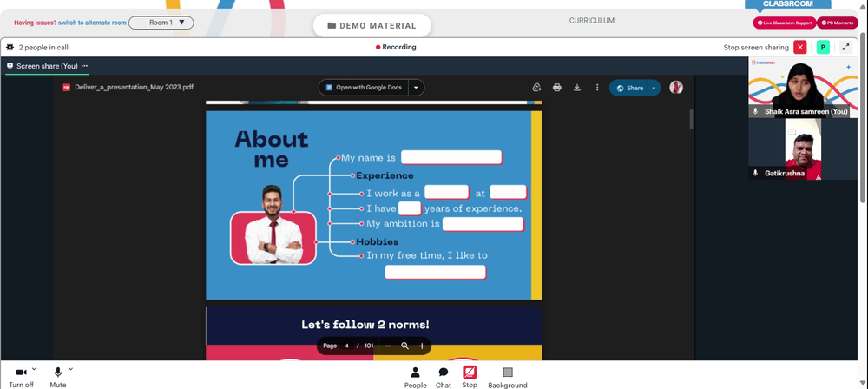Download the PDF file

(x=577, y=88)
